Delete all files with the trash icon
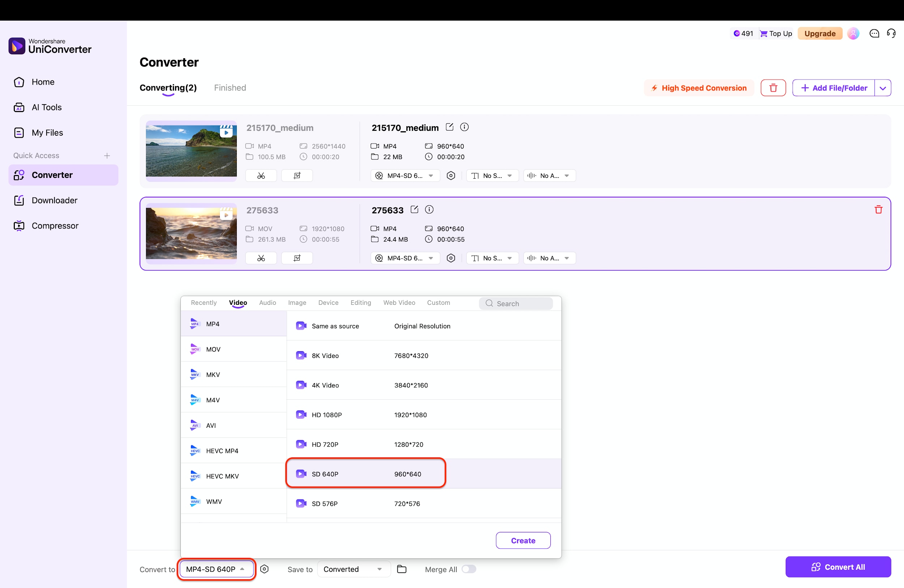This screenshot has width=904, height=588. (773, 88)
